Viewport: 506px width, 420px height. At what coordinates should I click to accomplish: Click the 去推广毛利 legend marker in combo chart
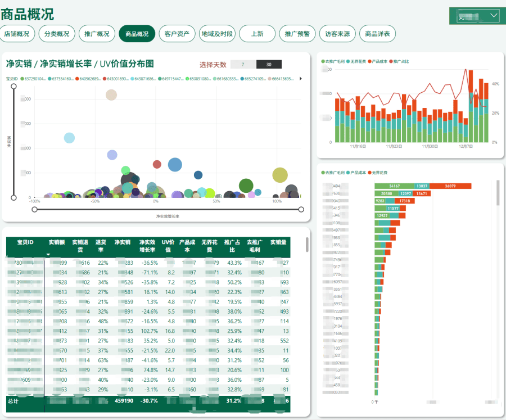(x=323, y=61)
